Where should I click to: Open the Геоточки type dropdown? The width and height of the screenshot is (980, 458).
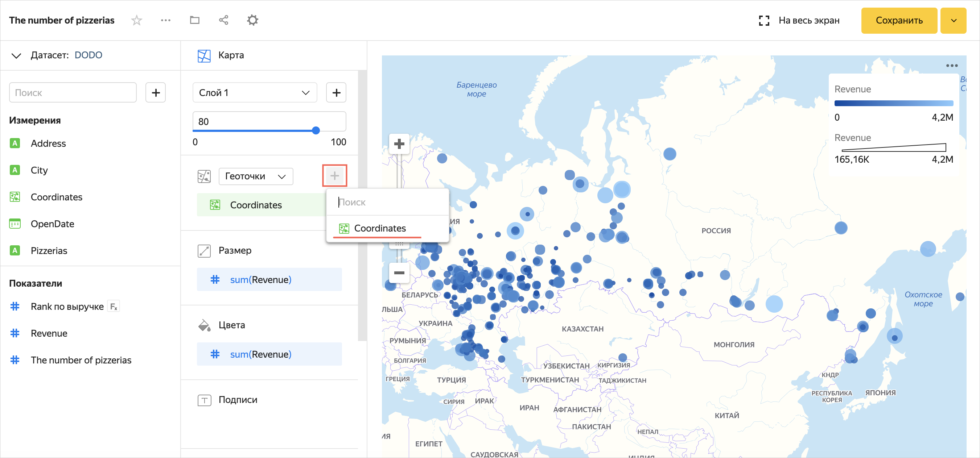[x=256, y=176]
